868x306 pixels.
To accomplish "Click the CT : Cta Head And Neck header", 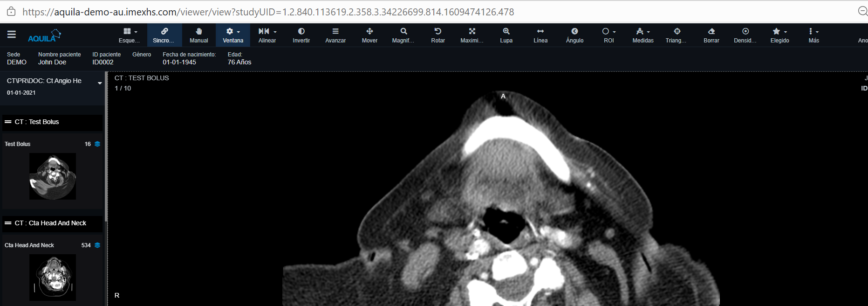I will tap(52, 223).
